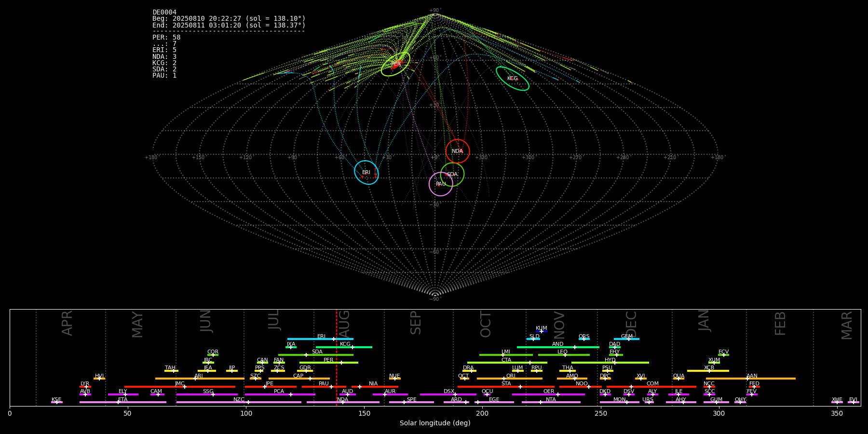This screenshot has width=868, height=434.
Task: Select the ORS shower bar in the timeline
Action: 584,339
